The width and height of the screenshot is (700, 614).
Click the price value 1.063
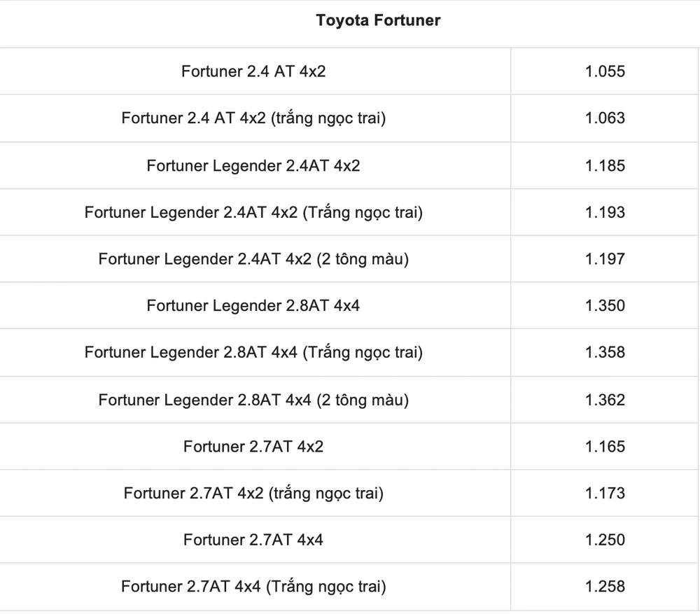pyautogui.click(x=605, y=118)
